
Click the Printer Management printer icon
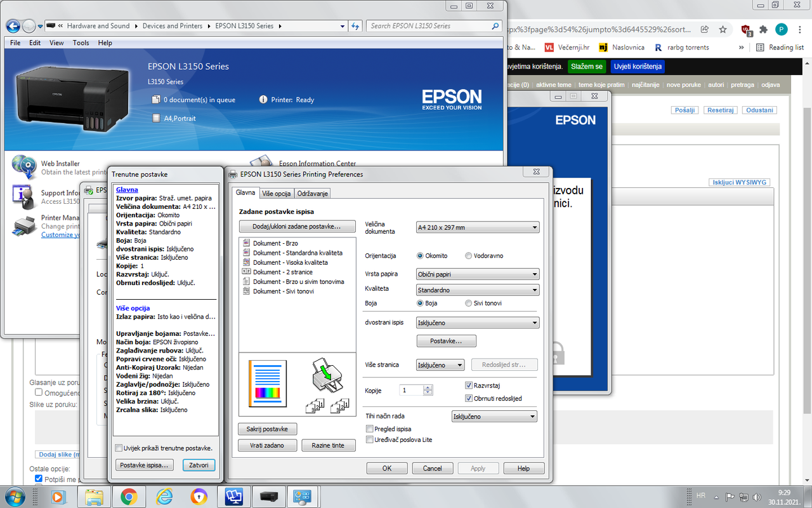click(24, 225)
